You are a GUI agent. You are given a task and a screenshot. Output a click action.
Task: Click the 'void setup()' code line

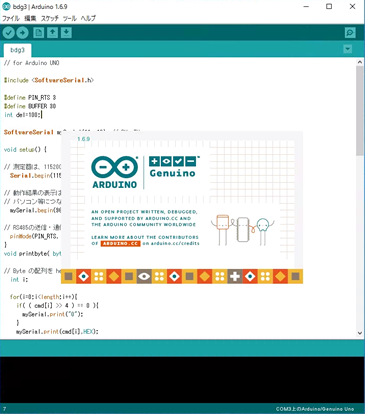point(25,149)
